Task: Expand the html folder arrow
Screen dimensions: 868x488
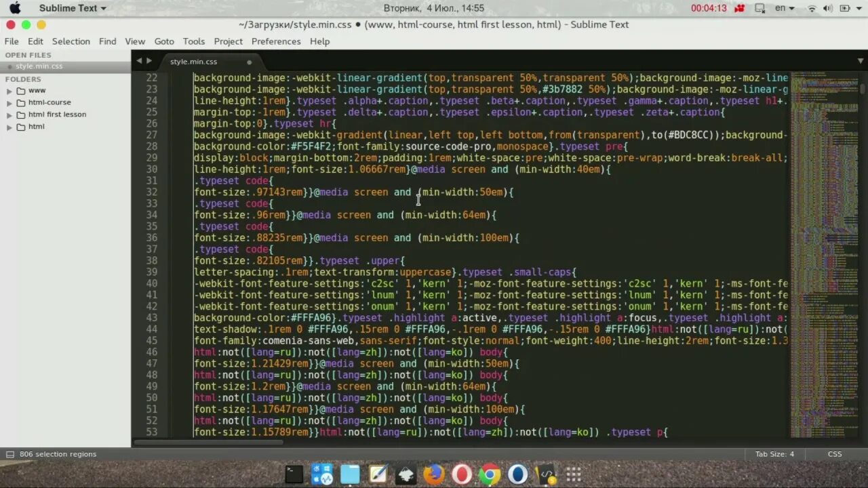Action: tap(9, 127)
